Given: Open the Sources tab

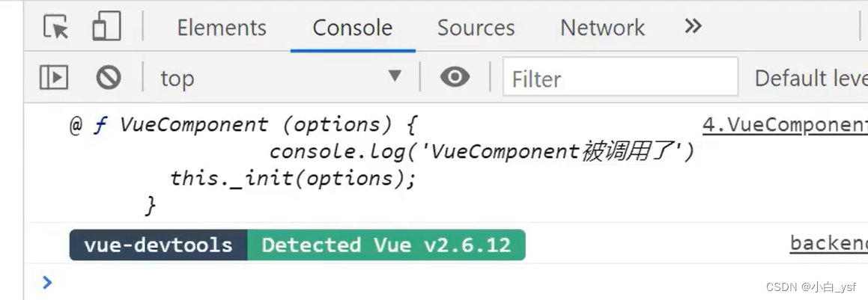Looking at the screenshot, I should click(476, 28).
